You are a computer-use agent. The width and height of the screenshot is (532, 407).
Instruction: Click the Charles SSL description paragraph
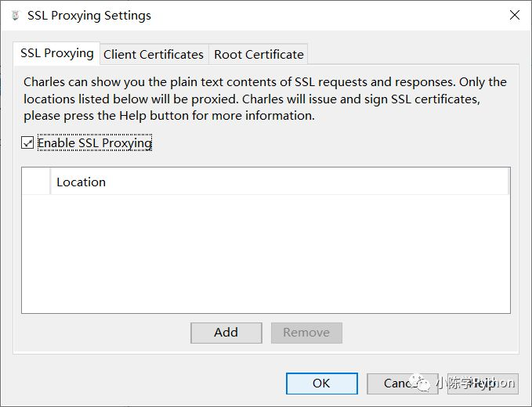(265, 99)
